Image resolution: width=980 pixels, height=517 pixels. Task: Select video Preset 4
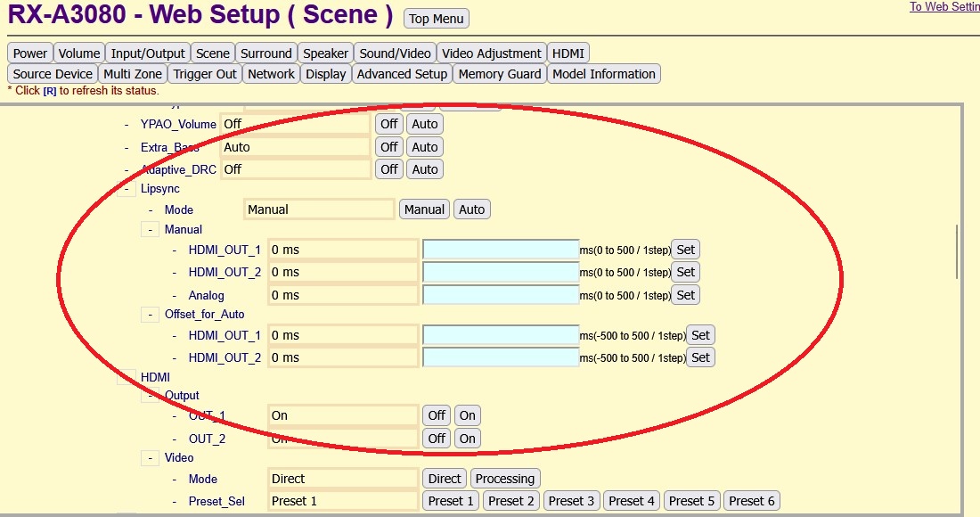[x=632, y=501]
